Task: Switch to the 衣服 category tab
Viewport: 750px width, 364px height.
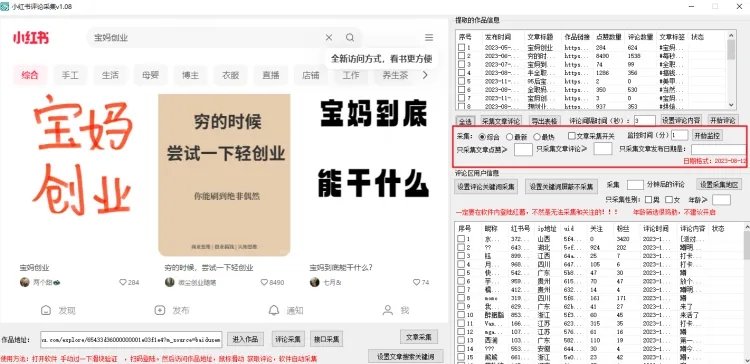Action: point(231,75)
